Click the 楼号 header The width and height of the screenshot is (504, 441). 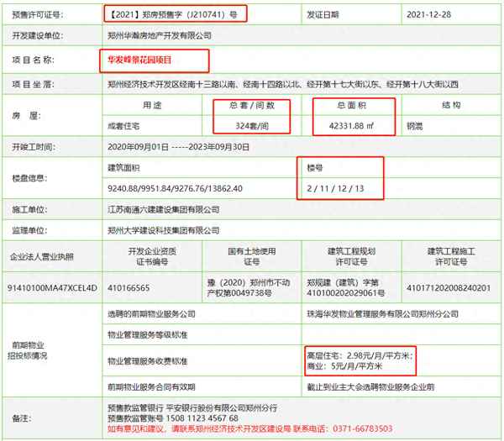point(315,167)
